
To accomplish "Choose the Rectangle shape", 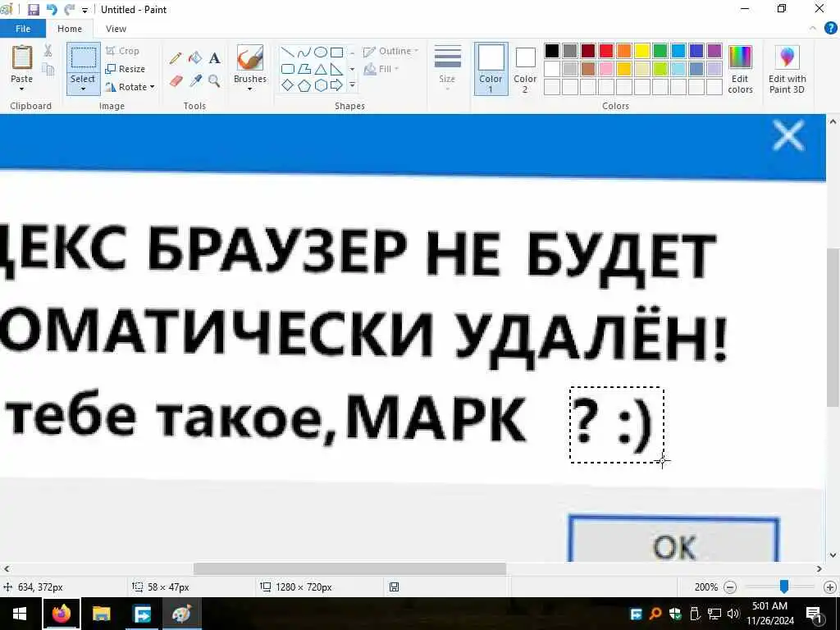I will click(x=336, y=52).
